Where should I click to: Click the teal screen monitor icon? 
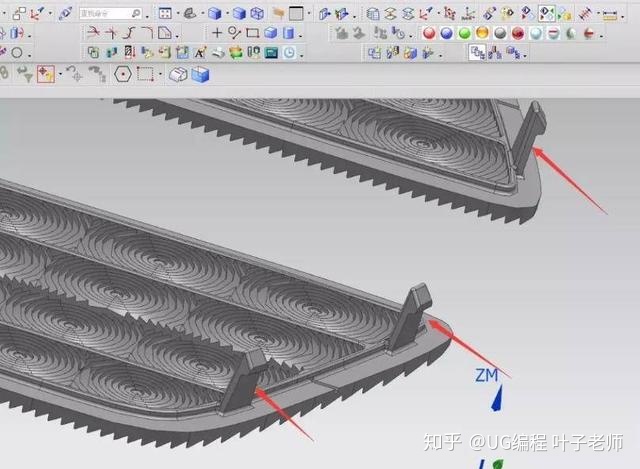tap(271, 53)
